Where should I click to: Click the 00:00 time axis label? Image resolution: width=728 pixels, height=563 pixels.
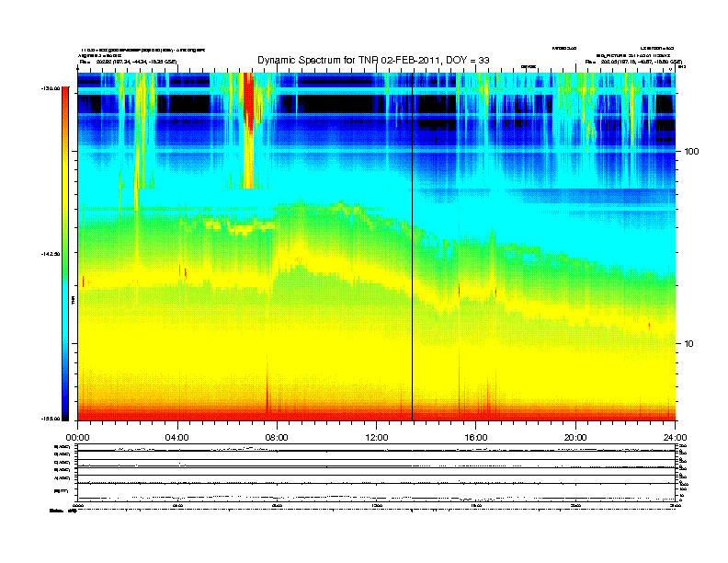coord(77,438)
